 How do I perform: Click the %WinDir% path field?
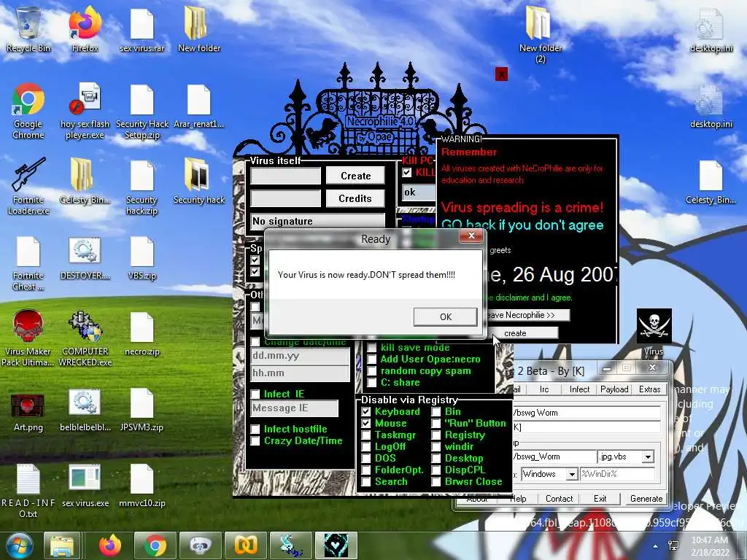tap(617, 474)
